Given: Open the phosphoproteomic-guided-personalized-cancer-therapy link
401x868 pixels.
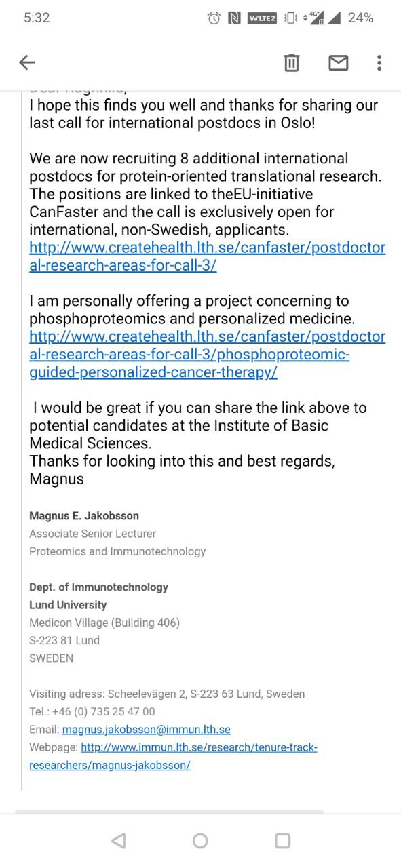Looking at the screenshot, I should tap(207, 355).
